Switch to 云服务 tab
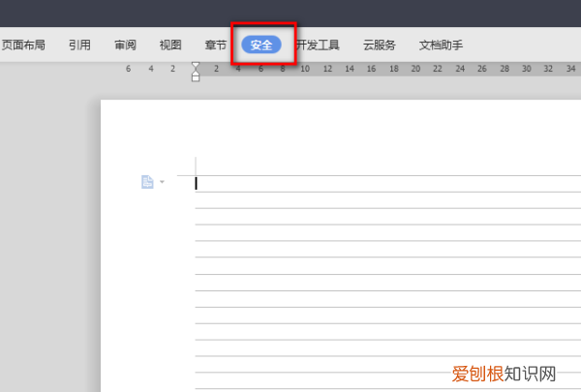 point(379,45)
